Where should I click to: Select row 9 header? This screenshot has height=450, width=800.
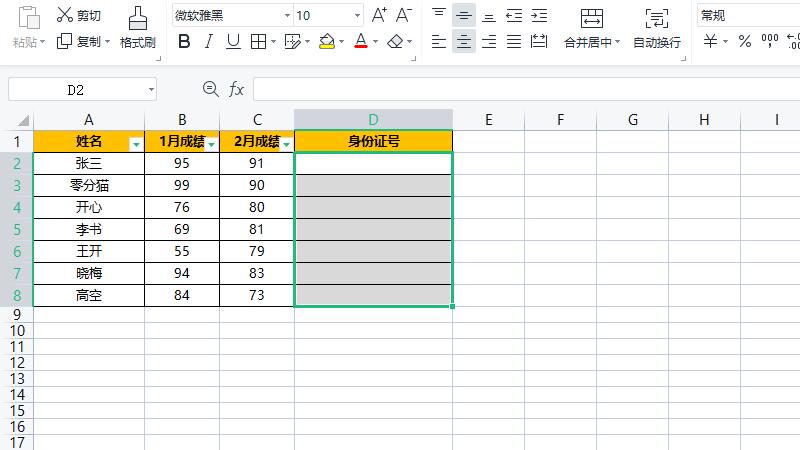pyautogui.click(x=16, y=314)
